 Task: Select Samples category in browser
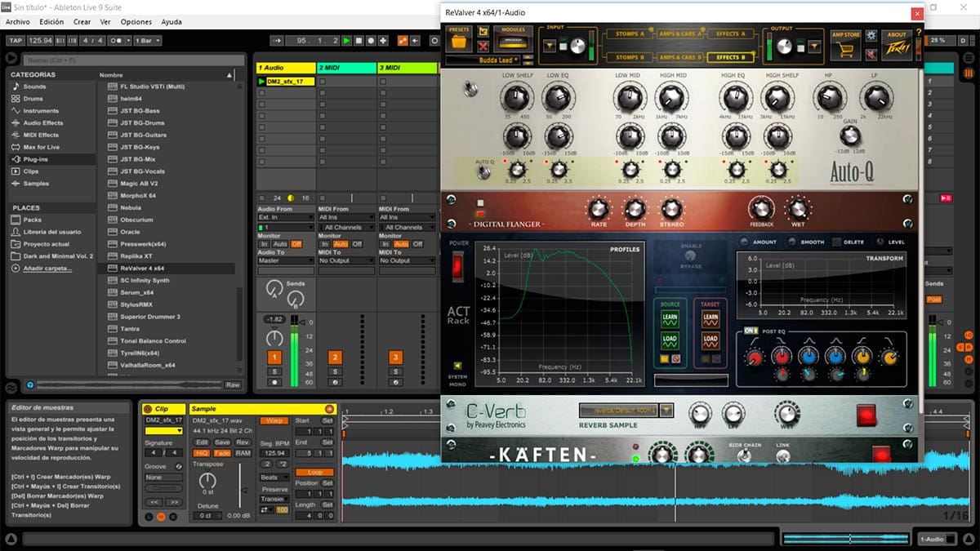[x=36, y=184]
